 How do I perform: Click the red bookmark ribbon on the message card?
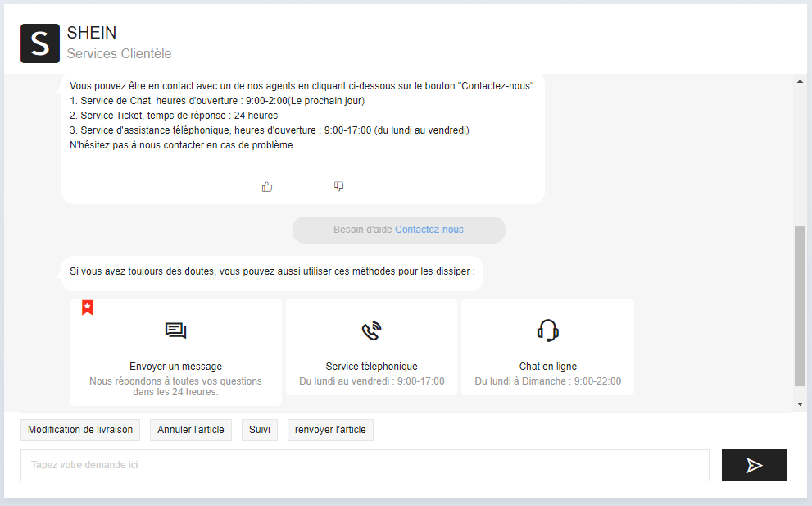tap(87, 308)
